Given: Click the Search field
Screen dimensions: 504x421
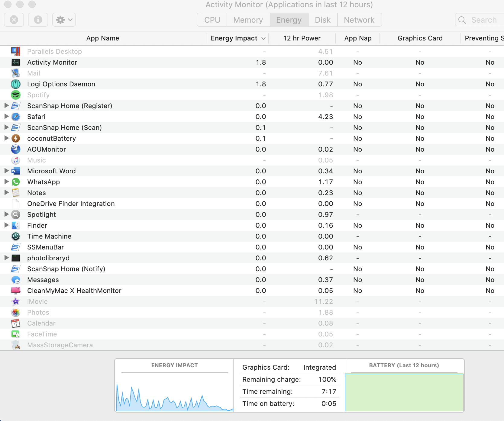Looking at the screenshot, I should [x=480, y=20].
